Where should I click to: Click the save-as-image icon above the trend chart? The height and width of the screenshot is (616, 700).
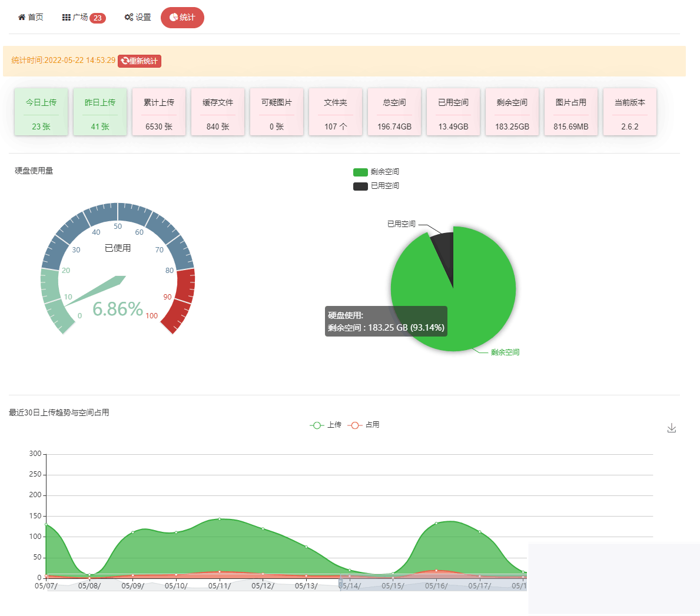(671, 428)
